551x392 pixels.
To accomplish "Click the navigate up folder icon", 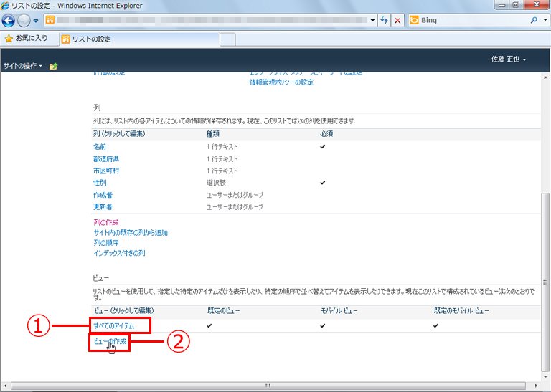I will 53,66.
